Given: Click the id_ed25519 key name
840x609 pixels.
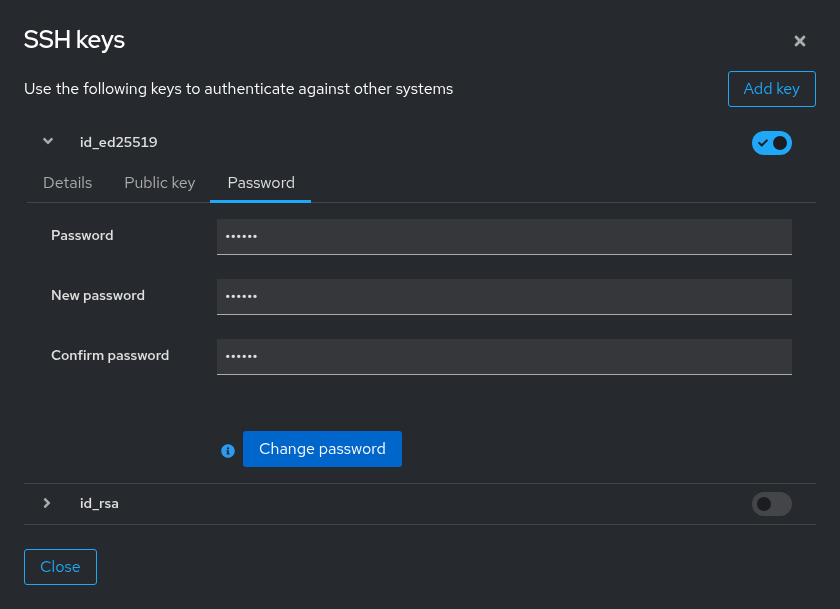Looking at the screenshot, I should (118, 142).
